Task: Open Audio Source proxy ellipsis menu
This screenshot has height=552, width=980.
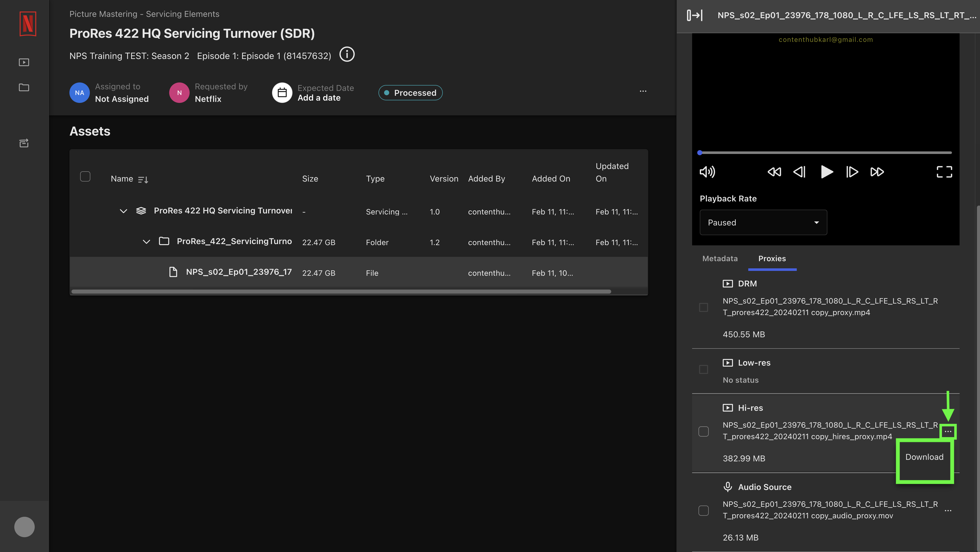Action: 948,510
